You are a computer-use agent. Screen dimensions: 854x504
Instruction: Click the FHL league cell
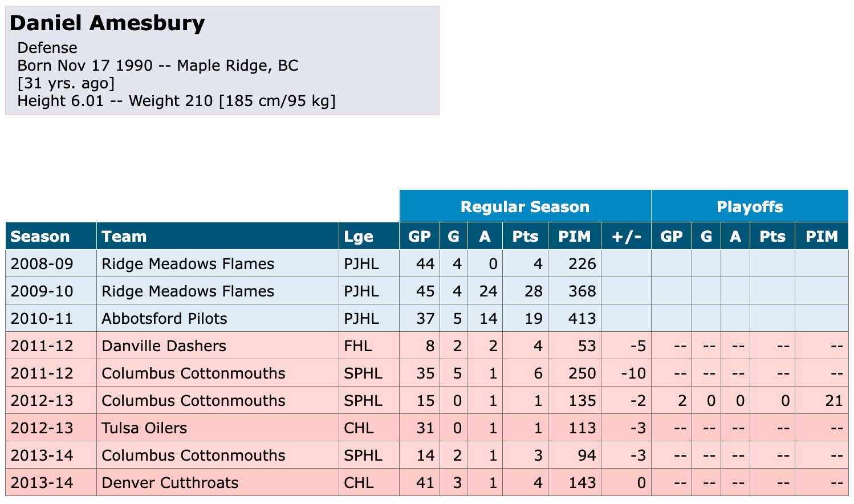pos(357,346)
